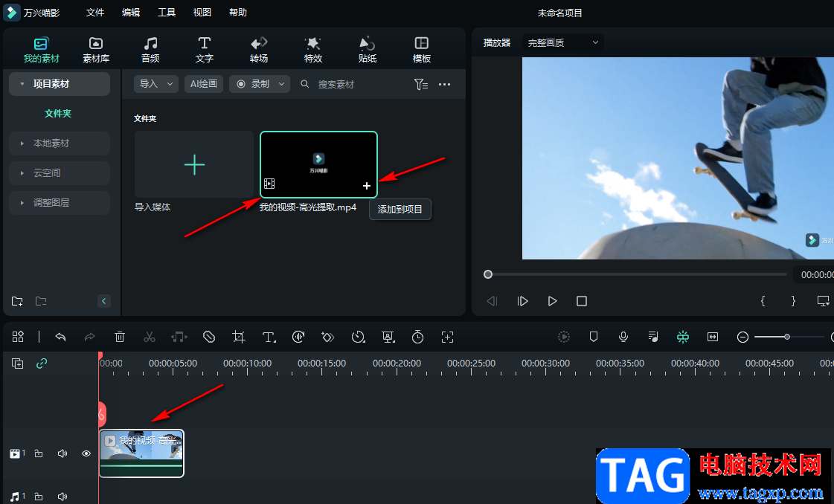The height and width of the screenshot is (504, 834).
Task: Open the 完整画质 quality dropdown
Action: click(562, 42)
